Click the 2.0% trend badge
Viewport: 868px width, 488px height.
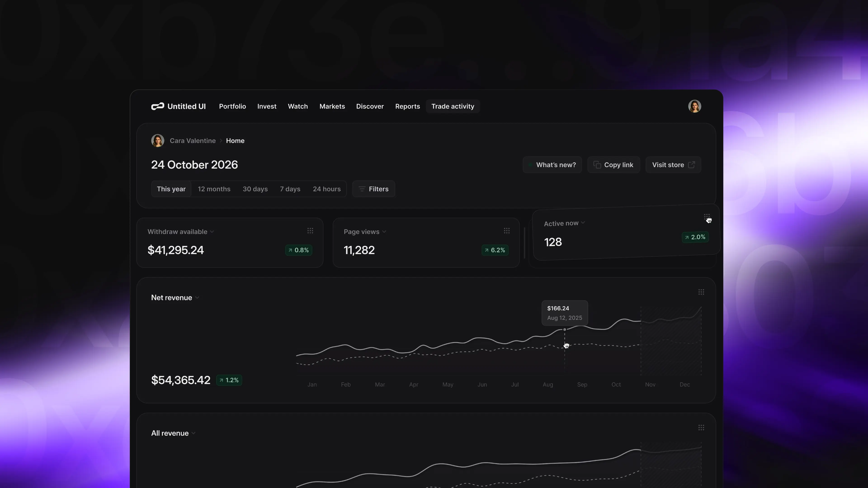[x=695, y=237]
